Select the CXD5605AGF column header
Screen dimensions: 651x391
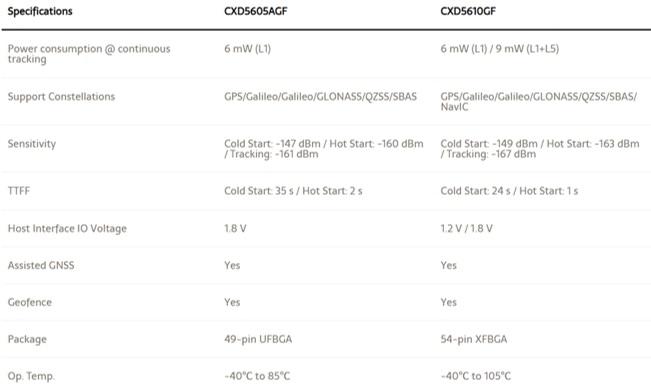click(x=256, y=11)
